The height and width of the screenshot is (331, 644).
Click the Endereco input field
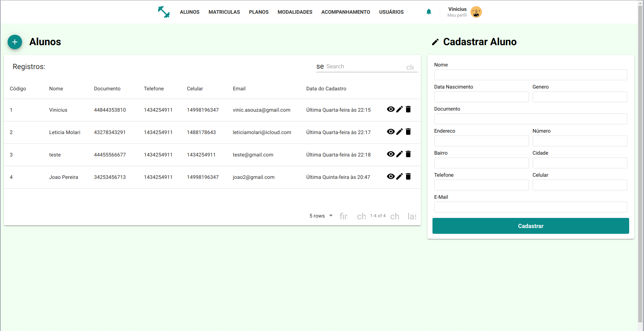[481, 141]
